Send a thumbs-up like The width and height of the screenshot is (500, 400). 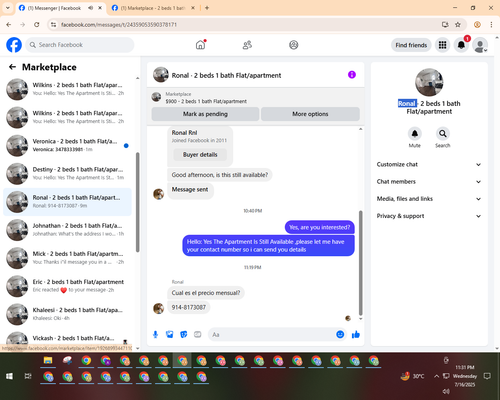(x=356, y=334)
